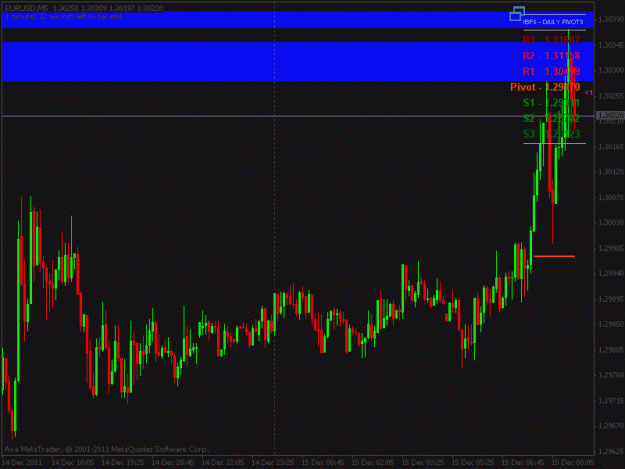
Task: Click the EURUSD,M5 symbol header text
Action: [x=26, y=8]
